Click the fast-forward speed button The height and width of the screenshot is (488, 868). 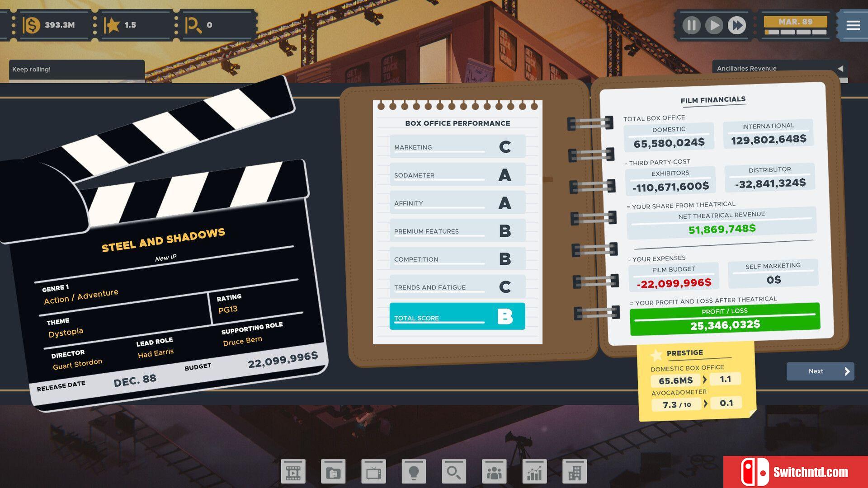tap(737, 25)
